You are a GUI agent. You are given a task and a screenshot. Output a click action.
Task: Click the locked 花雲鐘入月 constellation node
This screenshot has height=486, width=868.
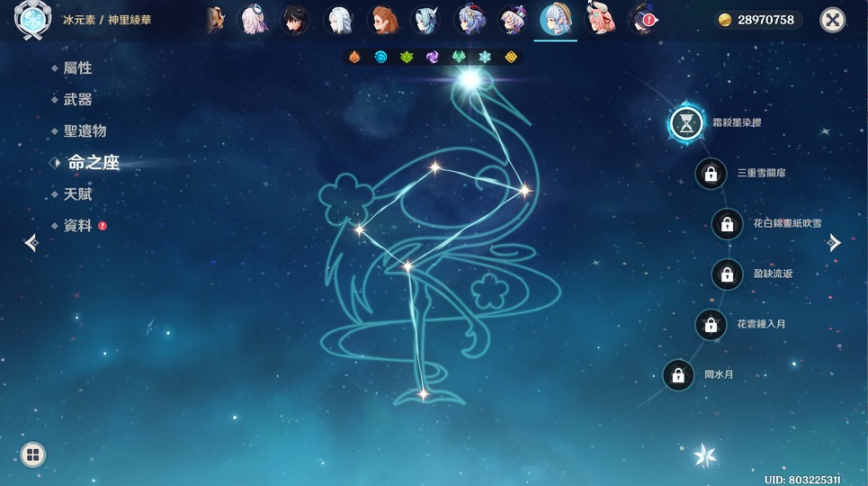click(711, 325)
